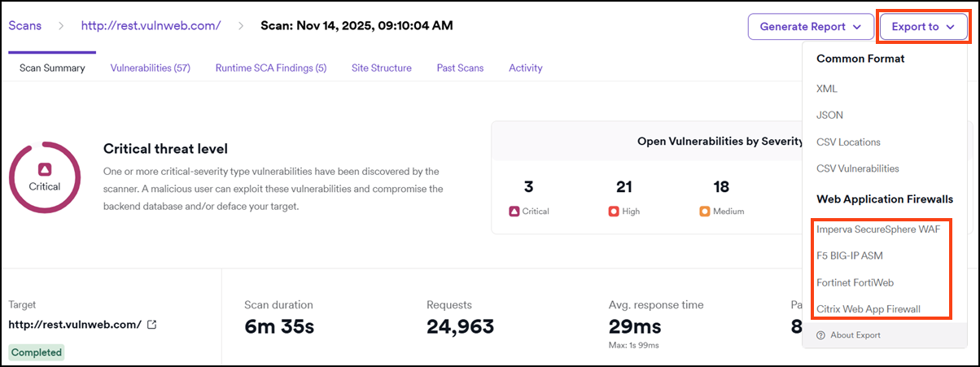
Task: Choose JSON export format
Action: 829,116
